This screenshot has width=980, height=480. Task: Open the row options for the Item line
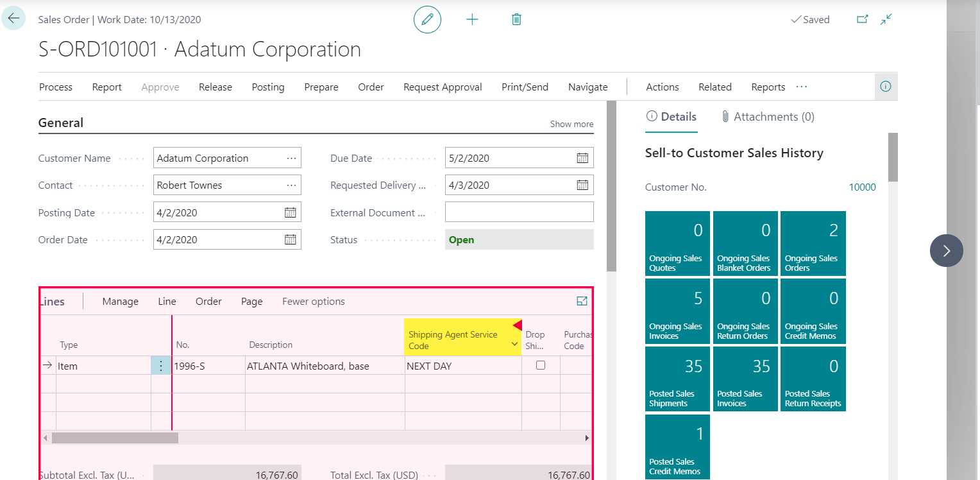[x=161, y=366]
